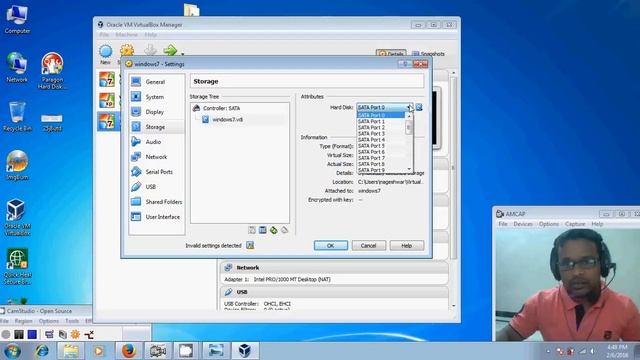Click the Invalid settings detected warning icon
The height and width of the screenshot is (360, 640).
coord(250,245)
